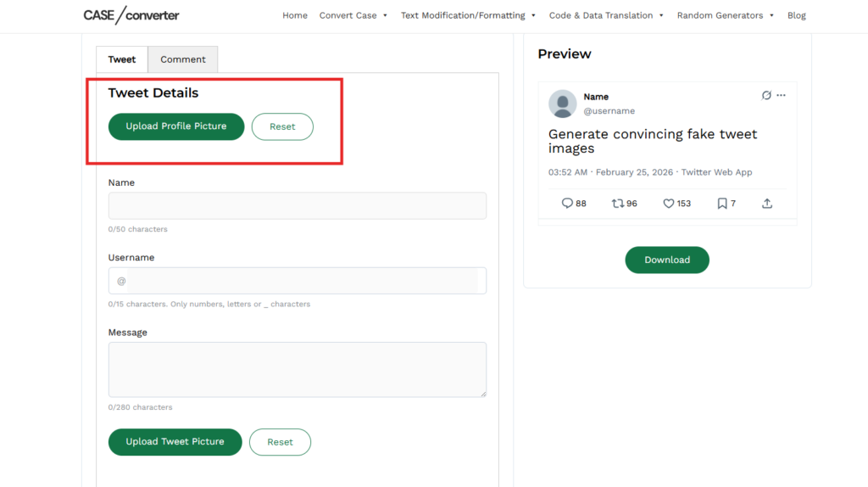This screenshot has width=868, height=487.
Task: Click the 'Tweet Details' heading
Action: click(153, 92)
